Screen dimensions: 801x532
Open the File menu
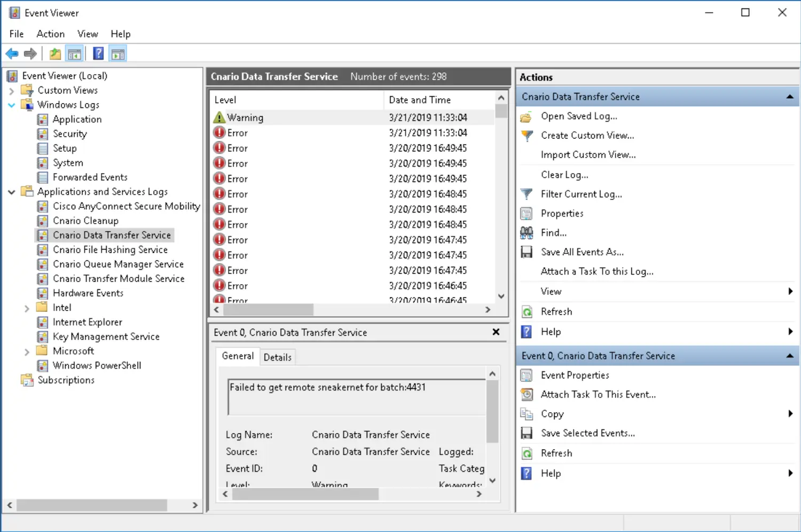point(17,34)
